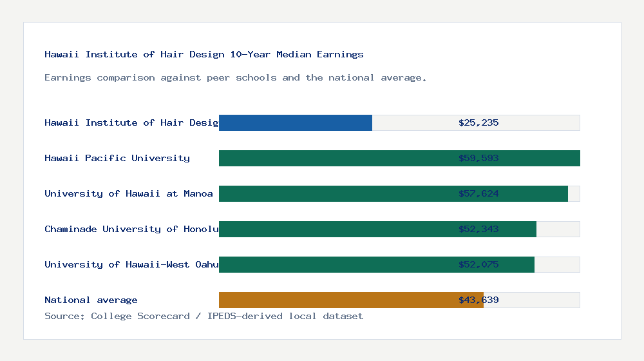Click the orange National average bar
The image size is (644, 361).
[351, 300]
